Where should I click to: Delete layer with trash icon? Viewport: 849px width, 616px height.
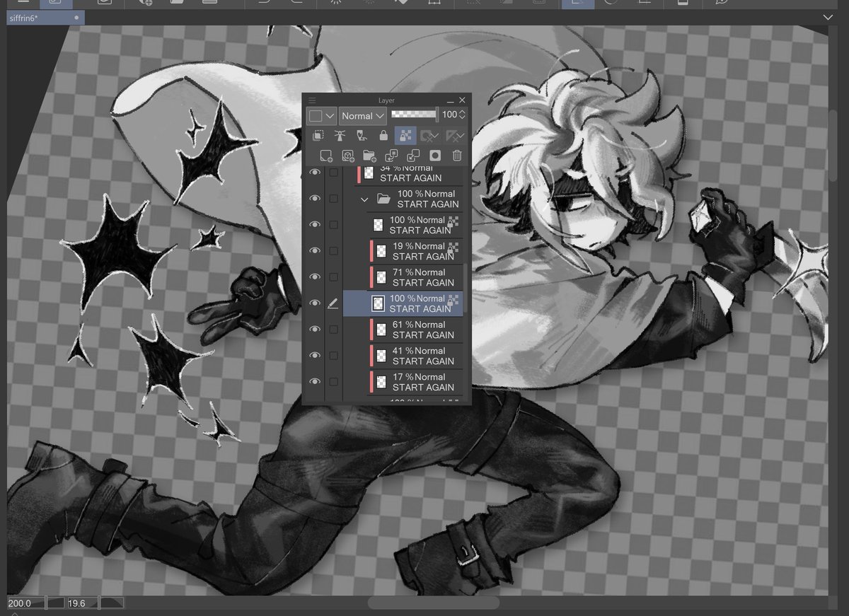coord(457,156)
